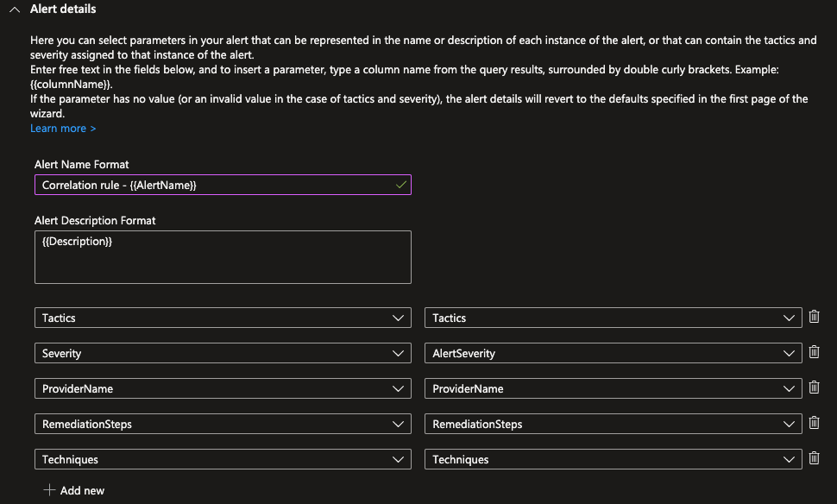Screen dimensions: 837x504
Task: Expand the right ProviderName value dropdown
Action: 613,388
